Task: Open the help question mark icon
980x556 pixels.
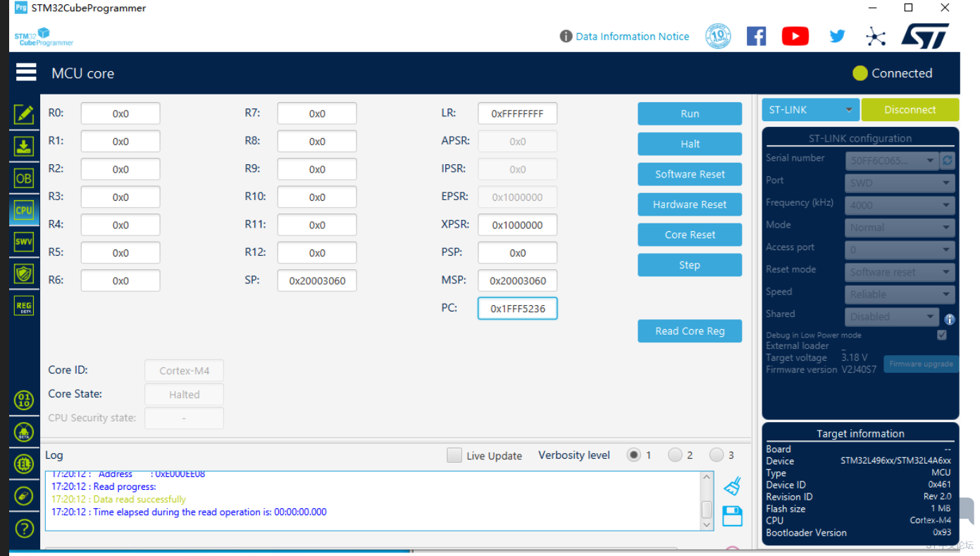Action: (24, 528)
